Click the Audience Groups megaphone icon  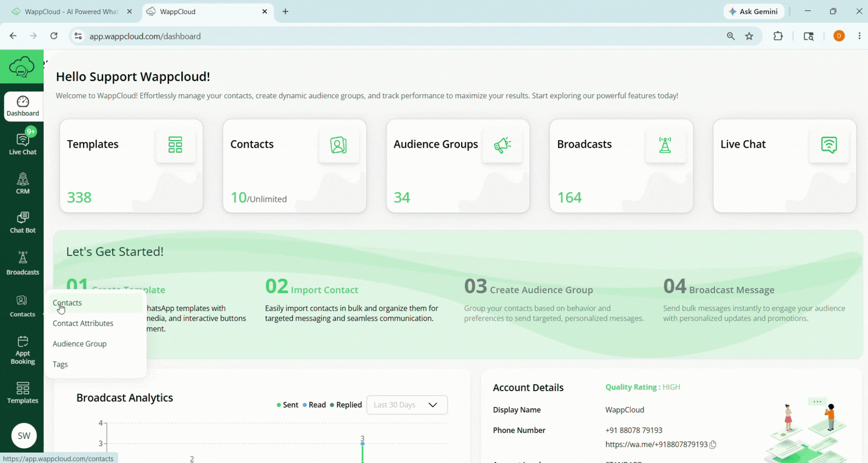(502, 145)
